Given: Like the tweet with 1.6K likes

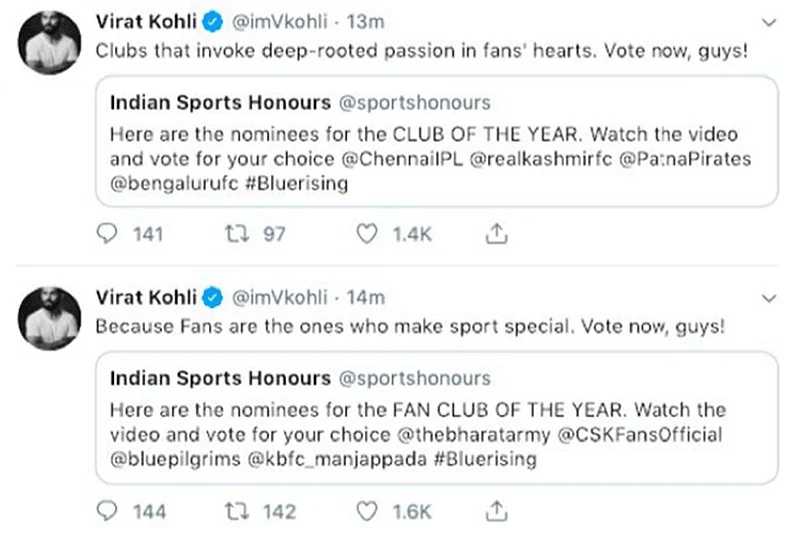Looking at the screenshot, I should (x=370, y=511).
